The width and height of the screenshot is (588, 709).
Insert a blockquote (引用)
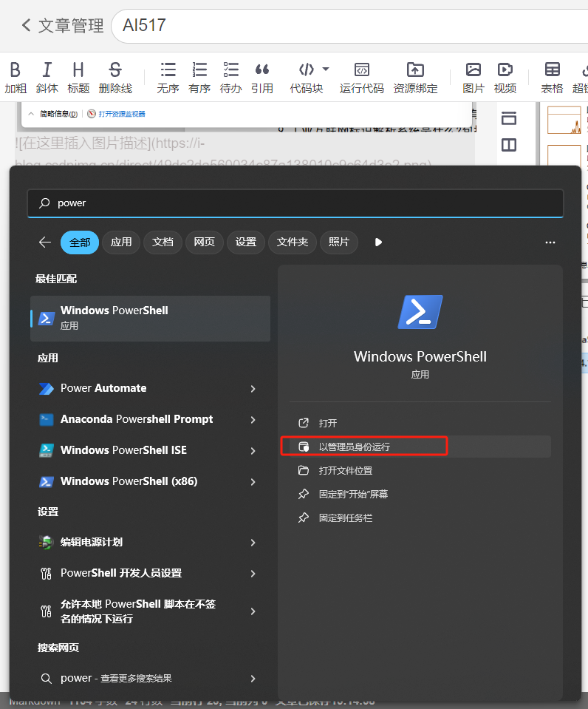click(262, 78)
